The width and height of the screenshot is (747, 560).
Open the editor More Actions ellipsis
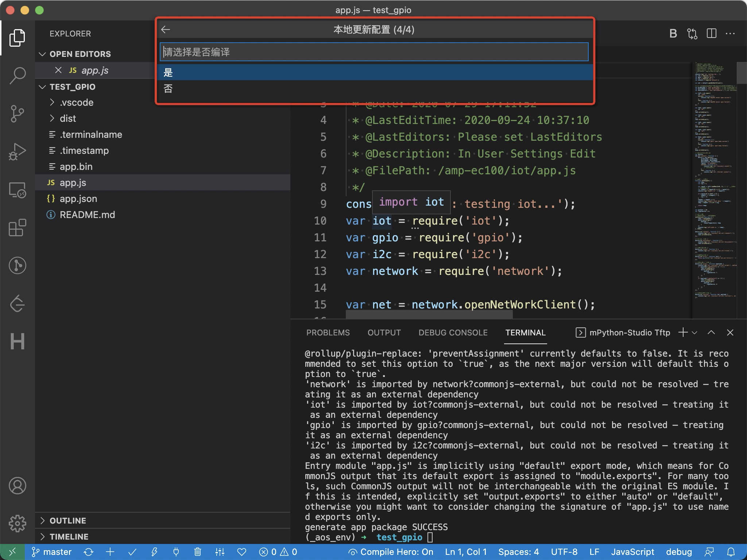(x=730, y=34)
